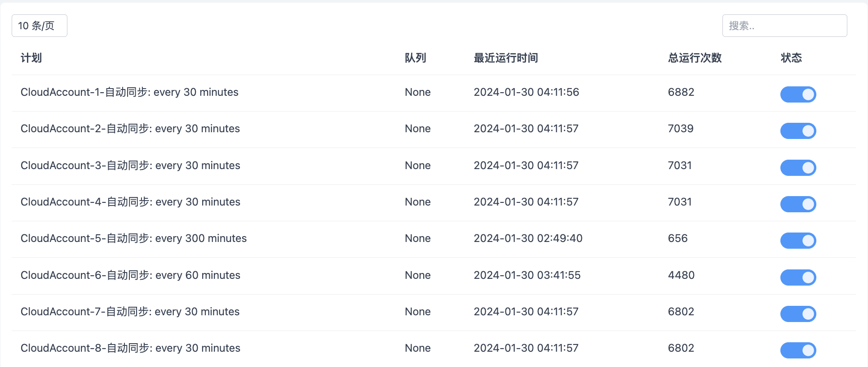The width and height of the screenshot is (868, 367).
Task: Sort by 计划 column header
Action: (31, 58)
